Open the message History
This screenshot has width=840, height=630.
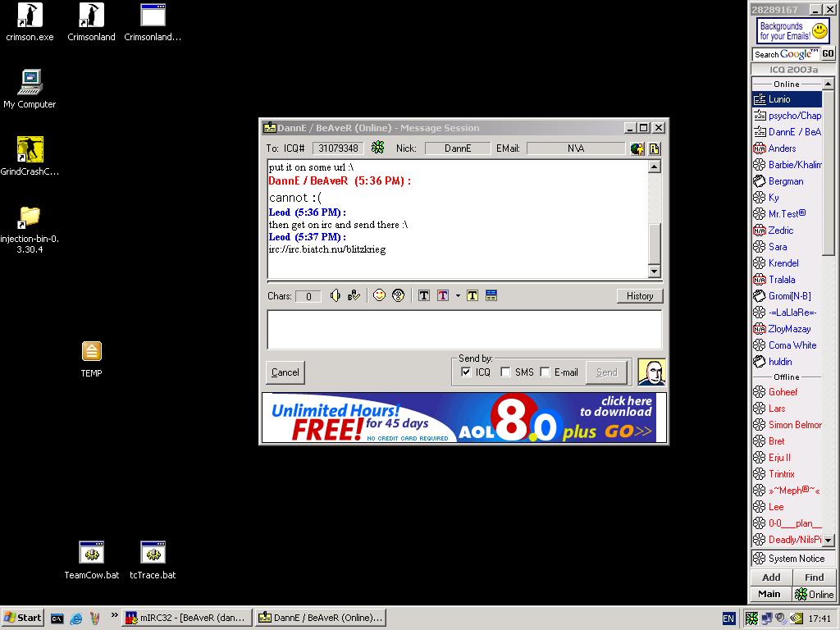640,295
